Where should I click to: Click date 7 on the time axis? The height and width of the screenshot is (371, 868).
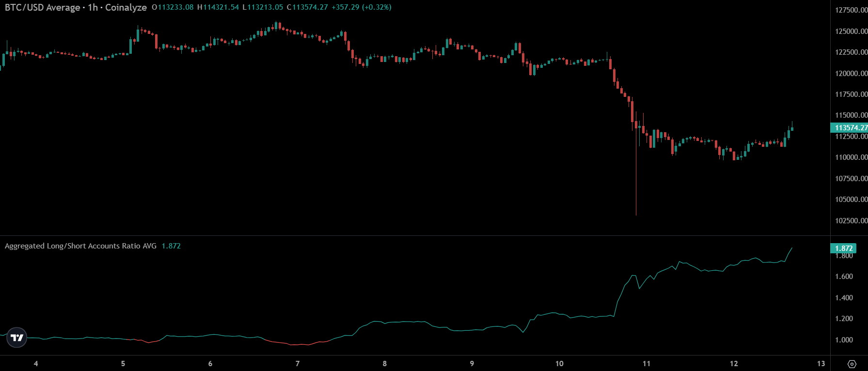coord(298,363)
